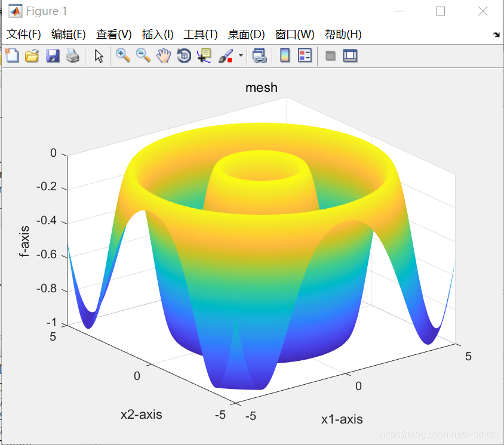504x445 pixels.
Task: Insert a legend with the toolbar icon
Action: [305, 55]
